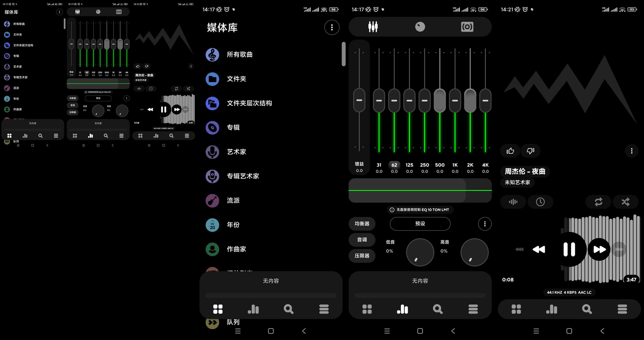Click the large 增益 preamp slider handle
The width and height of the screenshot is (644, 340).
point(359,100)
